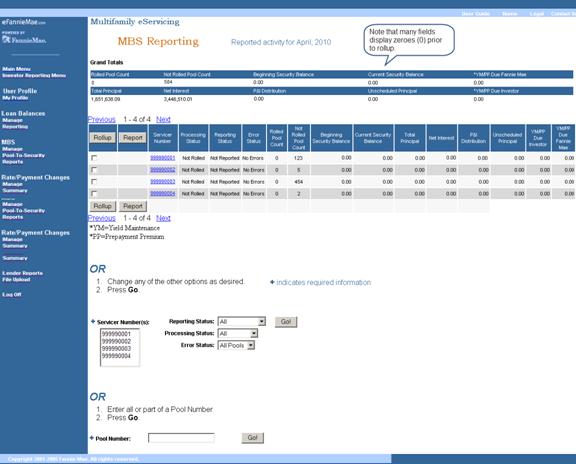Screen dimensions: 576x464
Task: Click Unscheduled Principal column header in table
Action: click(x=507, y=138)
